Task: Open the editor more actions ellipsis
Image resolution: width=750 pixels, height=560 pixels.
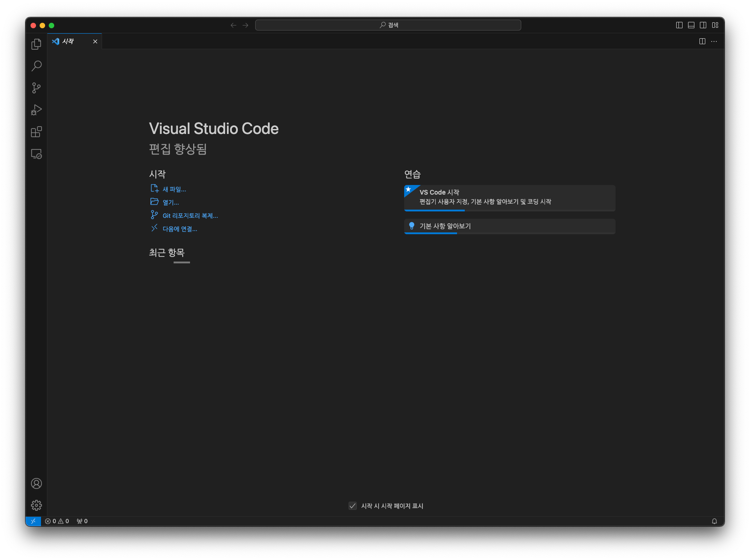Action: coord(714,41)
